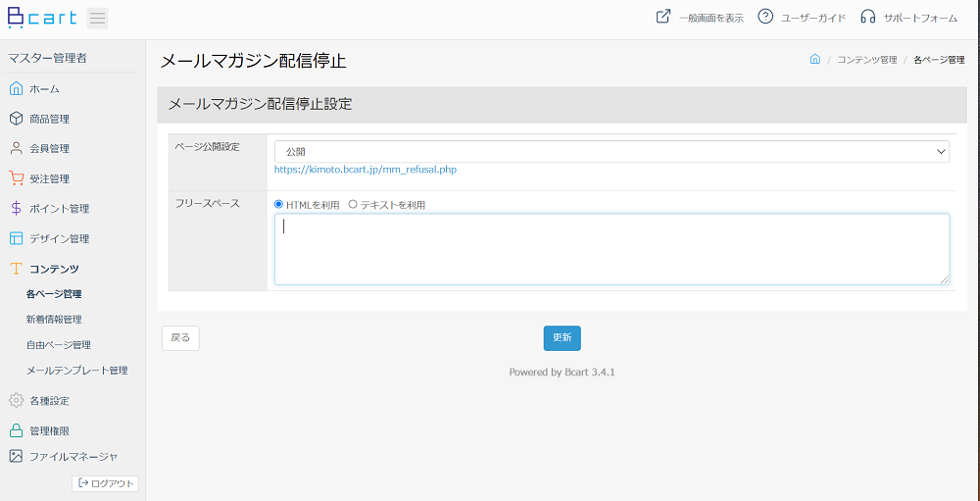Click コンテンツ管理 in the breadcrumb
The width and height of the screenshot is (980, 501).
click(x=867, y=60)
